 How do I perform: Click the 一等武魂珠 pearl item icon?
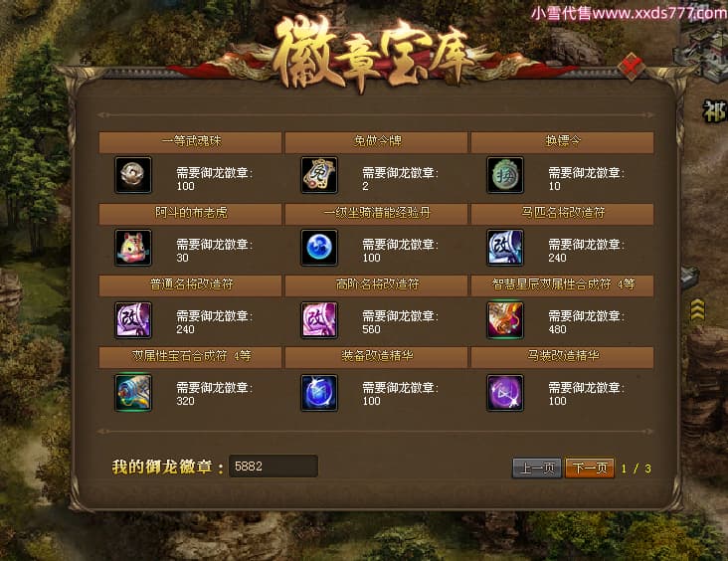[x=133, y=175]
